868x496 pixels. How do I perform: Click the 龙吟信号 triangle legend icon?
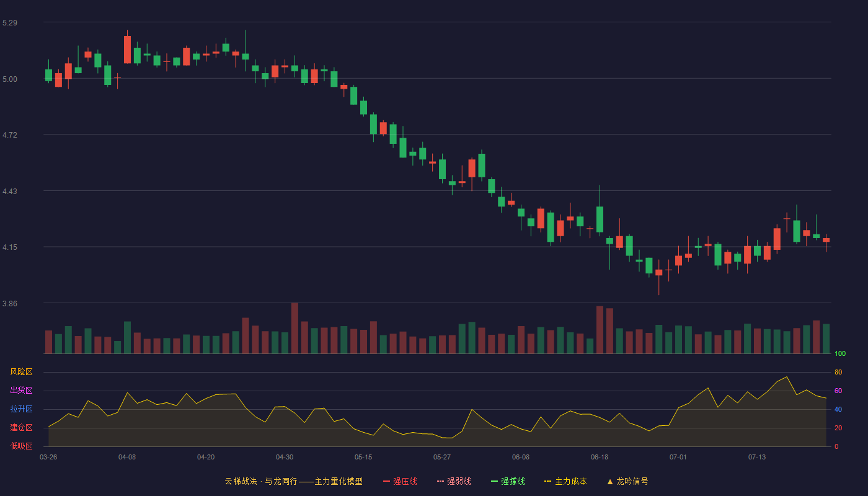[x=610, y=481]
